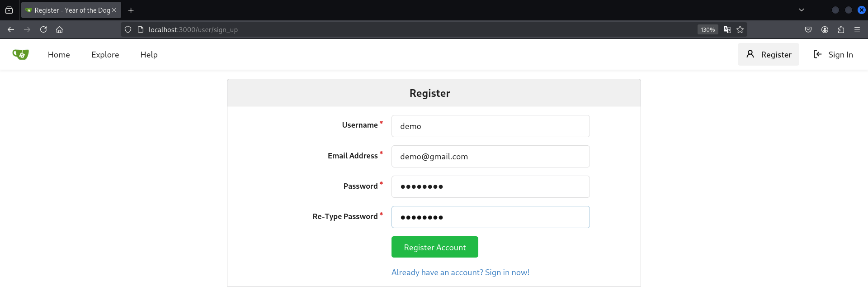The image size is (868, 301).
Task: Open the Explore menu item
Action: click(105, 55)
